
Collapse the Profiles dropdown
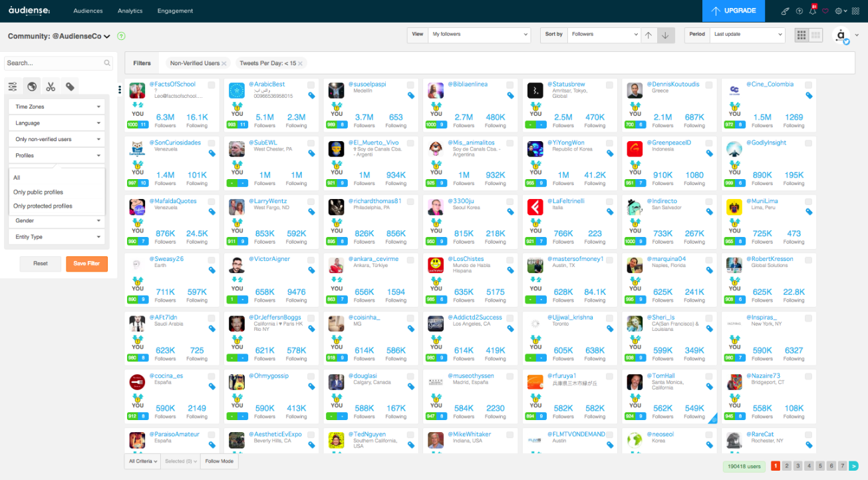tap(57, 156)
